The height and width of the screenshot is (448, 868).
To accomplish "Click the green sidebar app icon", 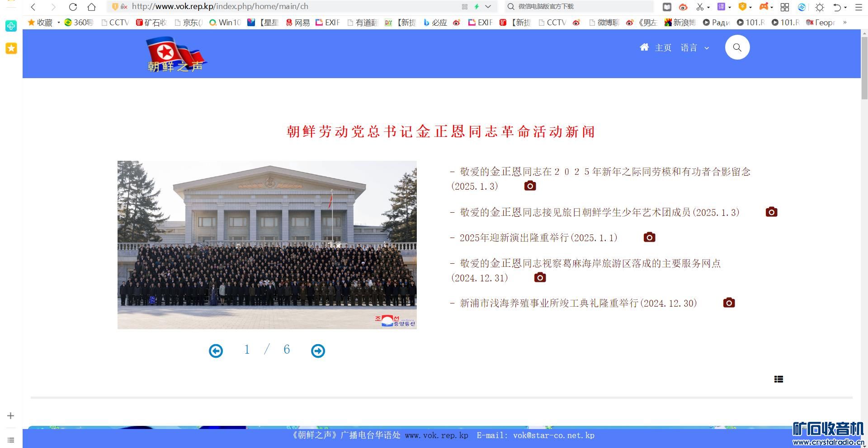I will point(11,26).
